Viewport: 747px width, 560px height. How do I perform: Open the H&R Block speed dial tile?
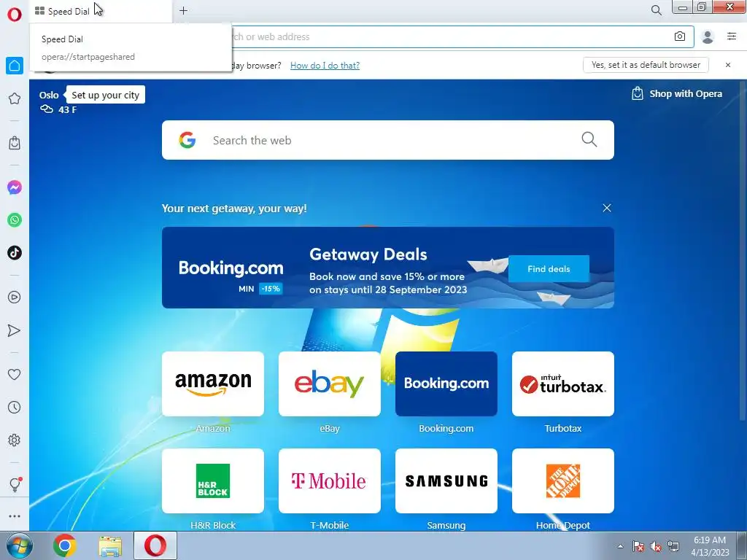coord(213,481)
